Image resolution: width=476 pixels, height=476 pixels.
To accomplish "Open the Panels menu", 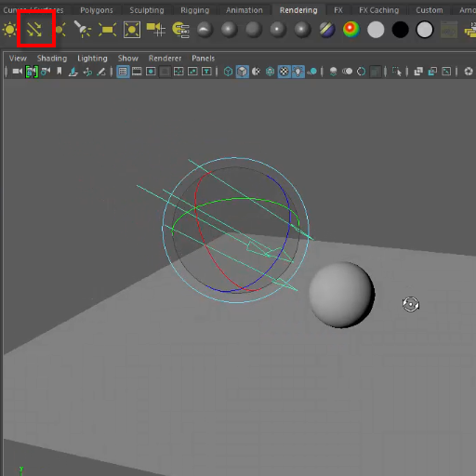I will 203,59.
